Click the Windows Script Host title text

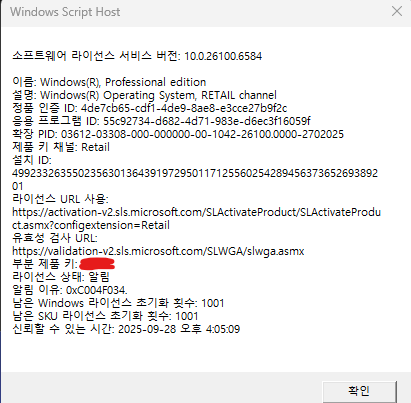65,12
